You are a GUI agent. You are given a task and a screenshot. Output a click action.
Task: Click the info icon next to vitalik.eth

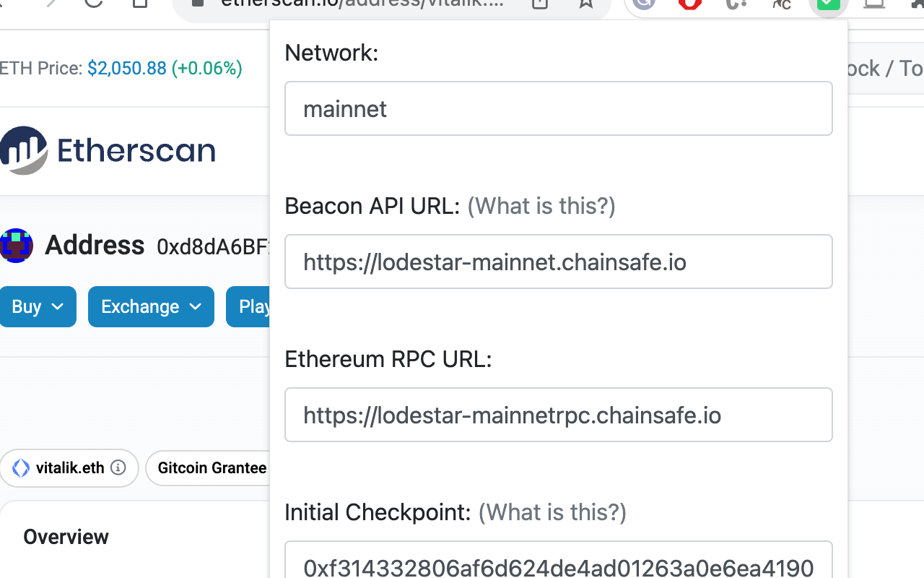click(x=117, y=468)
